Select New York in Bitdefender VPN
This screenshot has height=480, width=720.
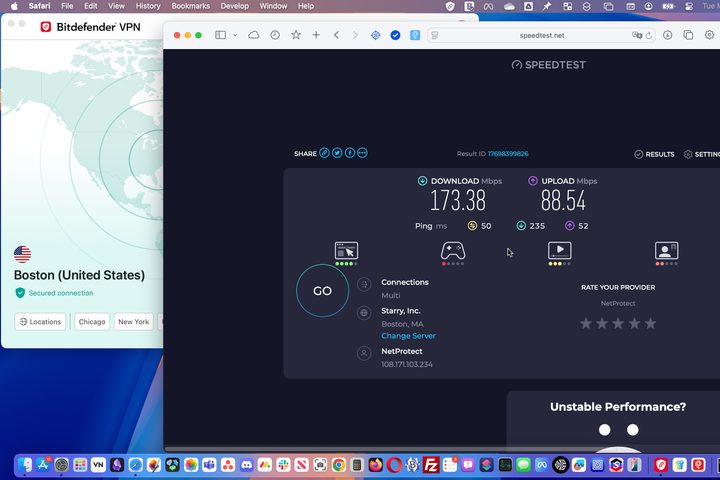(x=134, y=322)
